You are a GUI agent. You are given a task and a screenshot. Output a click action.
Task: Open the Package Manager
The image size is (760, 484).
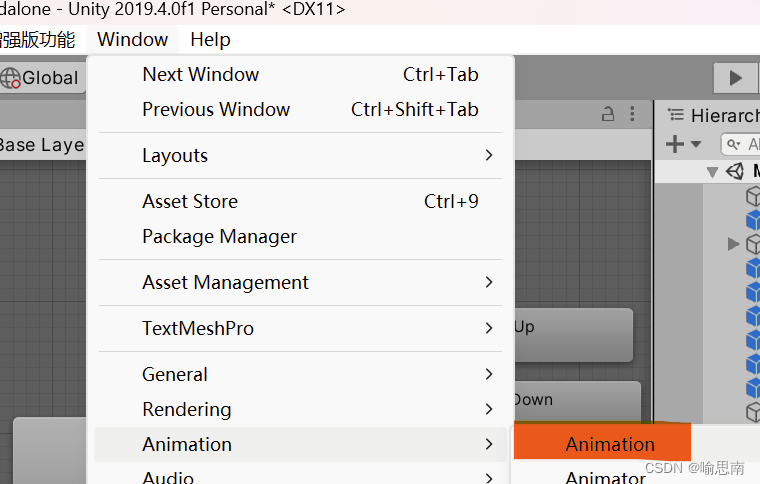[300, 236]
